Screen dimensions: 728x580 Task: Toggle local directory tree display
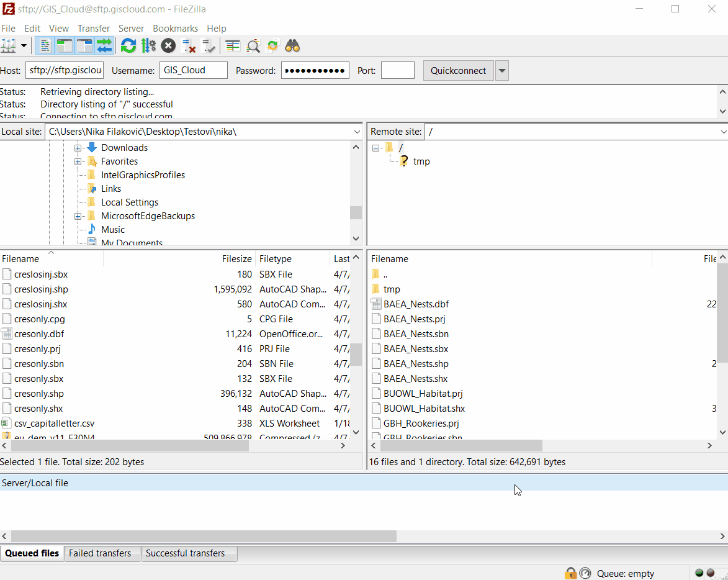[x=65, y=46]
